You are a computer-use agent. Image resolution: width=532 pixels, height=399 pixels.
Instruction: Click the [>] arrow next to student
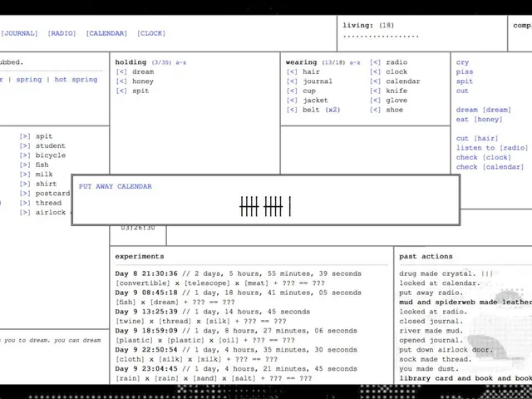click(25, 146)
